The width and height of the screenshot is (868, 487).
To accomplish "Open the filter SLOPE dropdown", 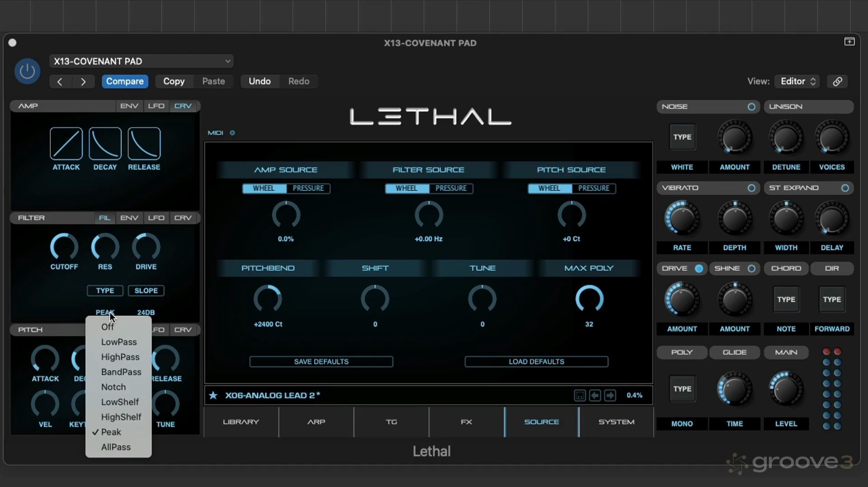I will click(x=146, y=290).
